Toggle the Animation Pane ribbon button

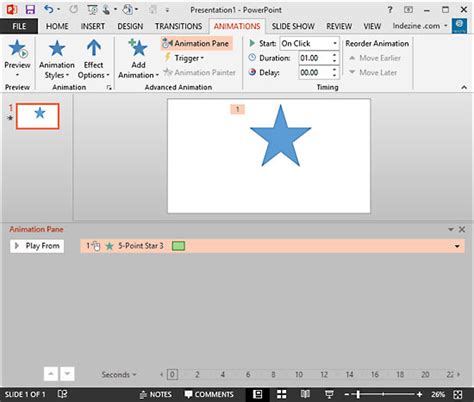click(196, 43)
